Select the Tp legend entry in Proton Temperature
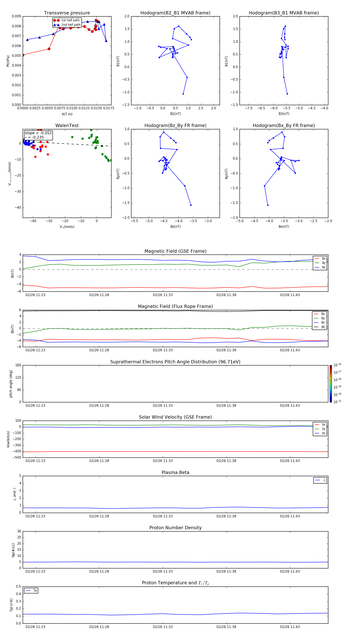Screen dimensions: 351x644 (x=31, y=591)
